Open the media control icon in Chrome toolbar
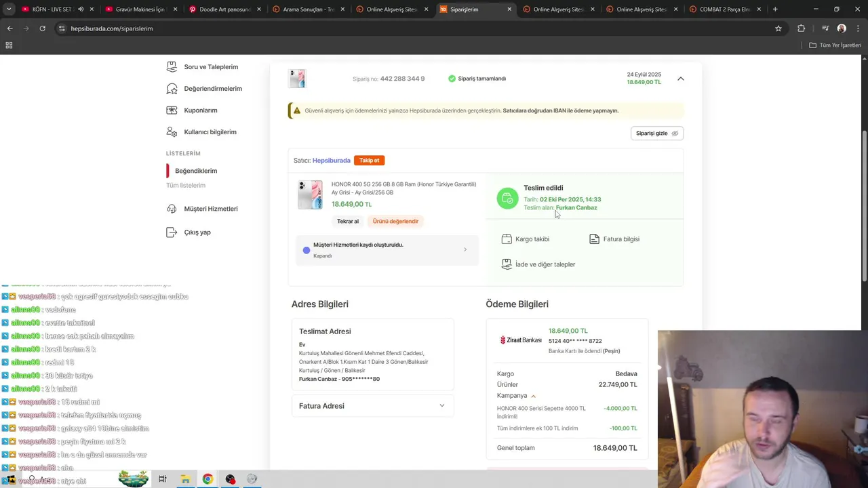 click(x=825, y=28)
